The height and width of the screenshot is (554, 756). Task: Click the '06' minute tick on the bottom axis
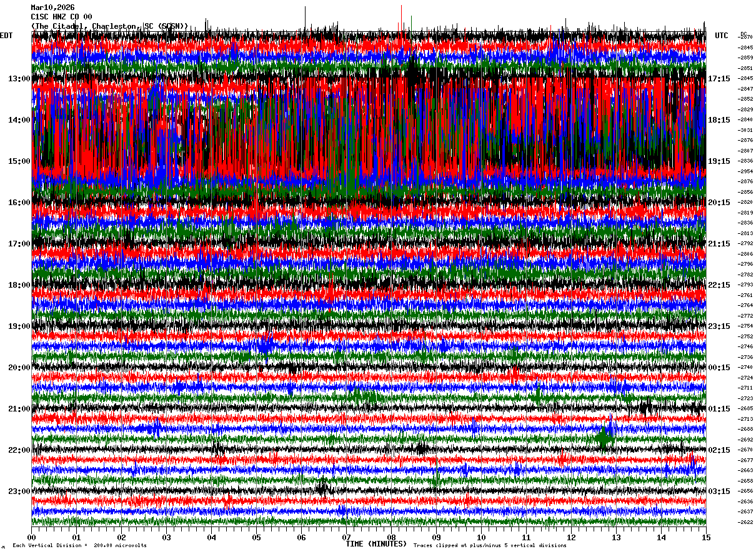(302, 537)
